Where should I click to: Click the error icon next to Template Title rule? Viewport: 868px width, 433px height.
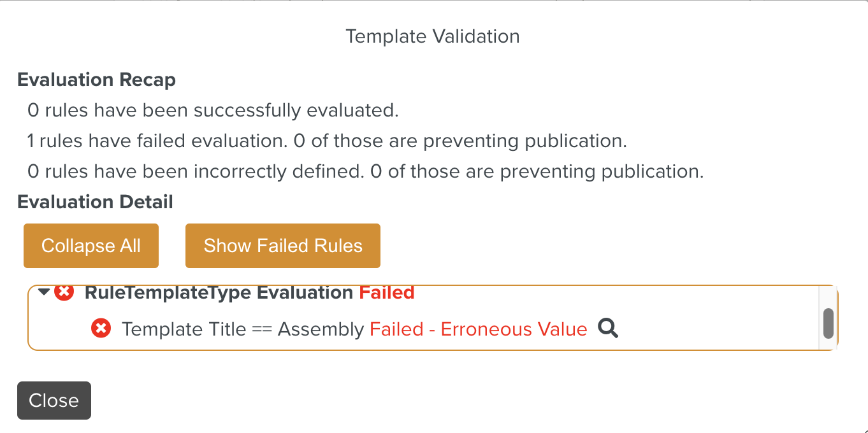click(101, 329)
